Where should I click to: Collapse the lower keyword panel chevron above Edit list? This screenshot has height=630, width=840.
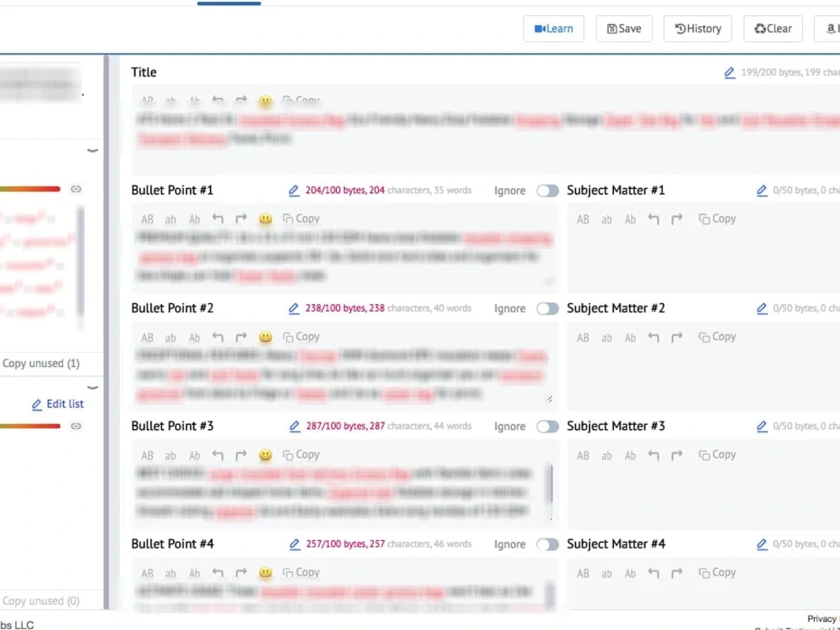click(x=92, y=387)
